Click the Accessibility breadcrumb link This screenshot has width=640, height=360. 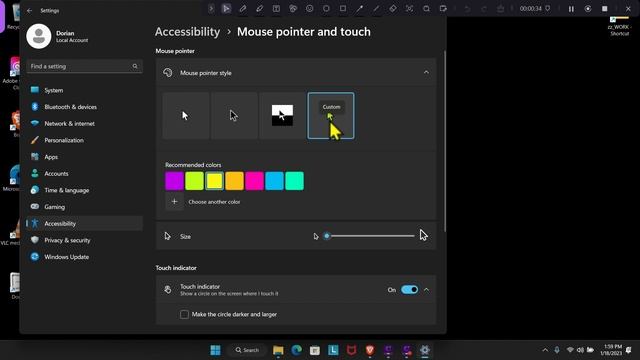pyautogui.click(x=187, y=32)
